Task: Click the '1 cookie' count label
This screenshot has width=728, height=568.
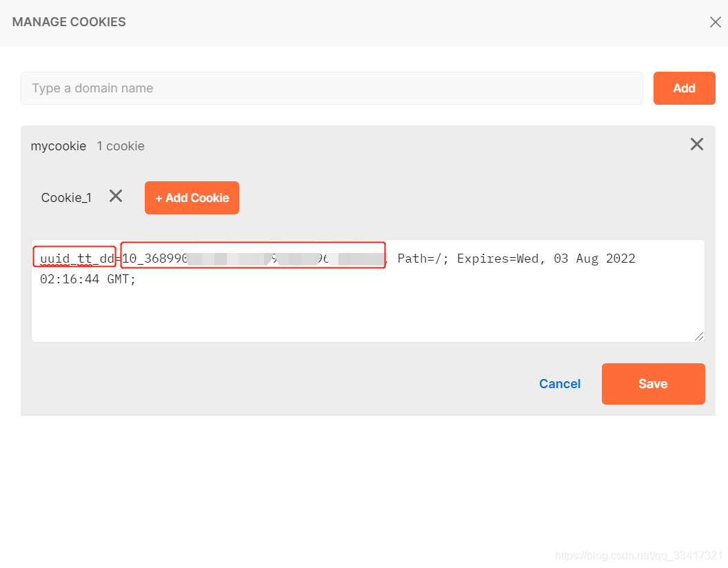Action: [121, 146]
